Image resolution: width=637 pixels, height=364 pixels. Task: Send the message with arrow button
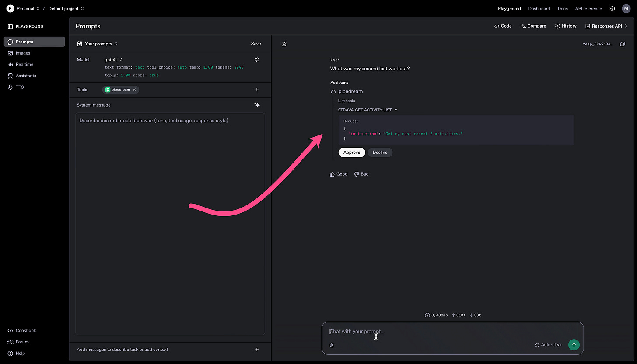point(574,345)
